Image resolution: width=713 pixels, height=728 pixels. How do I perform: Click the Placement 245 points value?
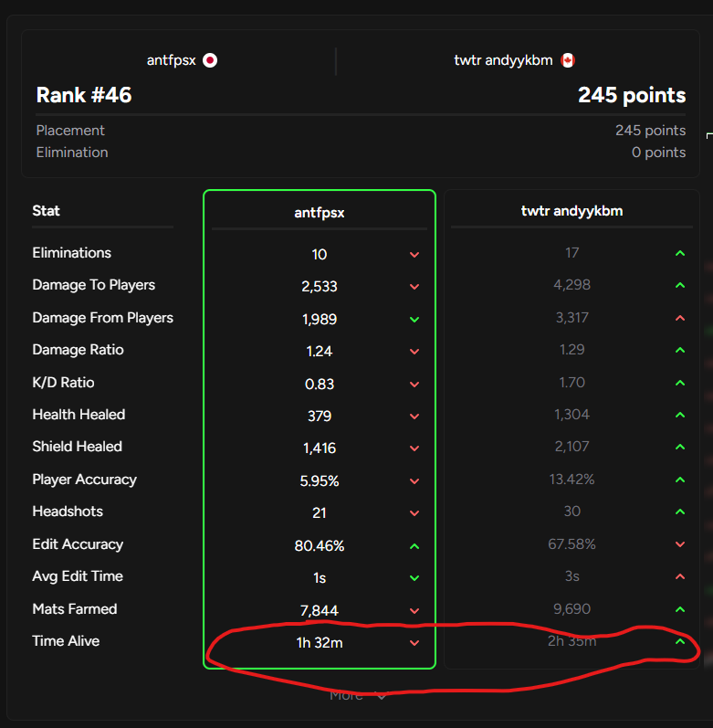click(x=650, y=131)
